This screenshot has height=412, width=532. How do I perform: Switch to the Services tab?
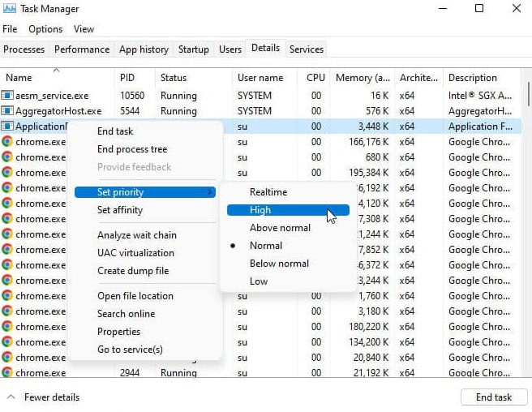(x=307, y=49)
